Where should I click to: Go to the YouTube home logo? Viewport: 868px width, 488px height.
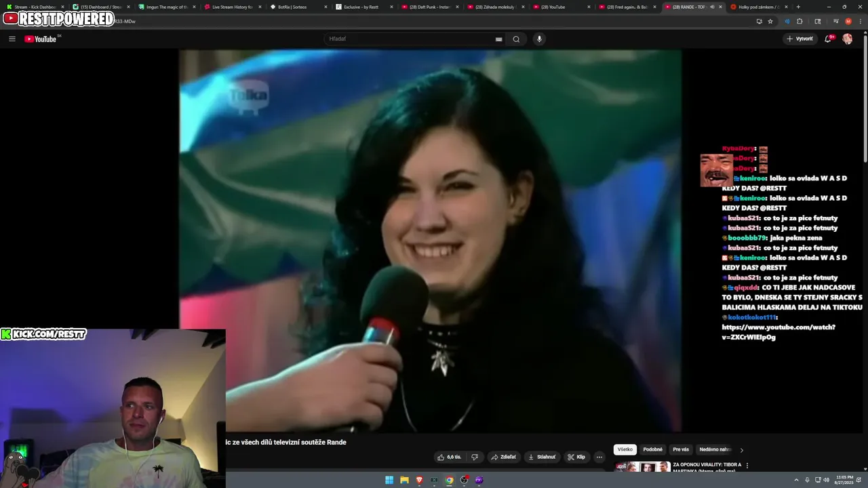click(41, 39)
